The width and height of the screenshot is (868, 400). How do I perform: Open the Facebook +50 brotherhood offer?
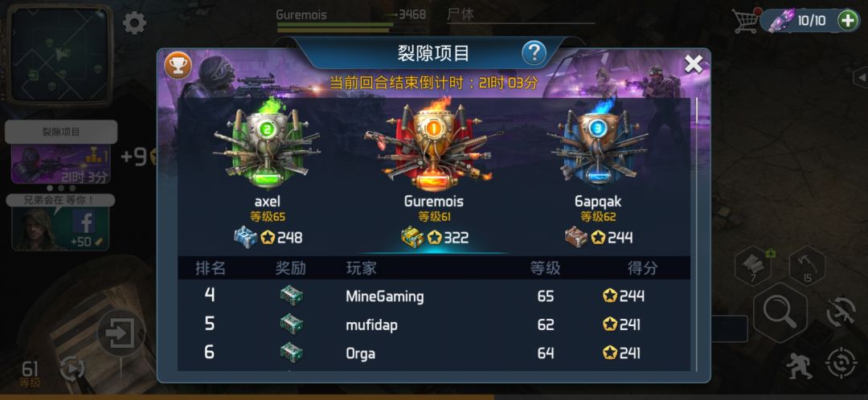click(x=60, y=223)
